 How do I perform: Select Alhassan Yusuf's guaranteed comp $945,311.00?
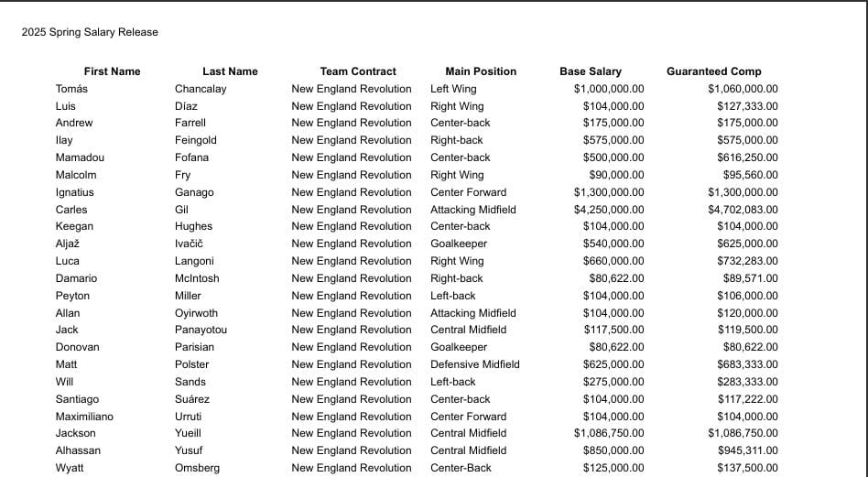pos(746,450)
